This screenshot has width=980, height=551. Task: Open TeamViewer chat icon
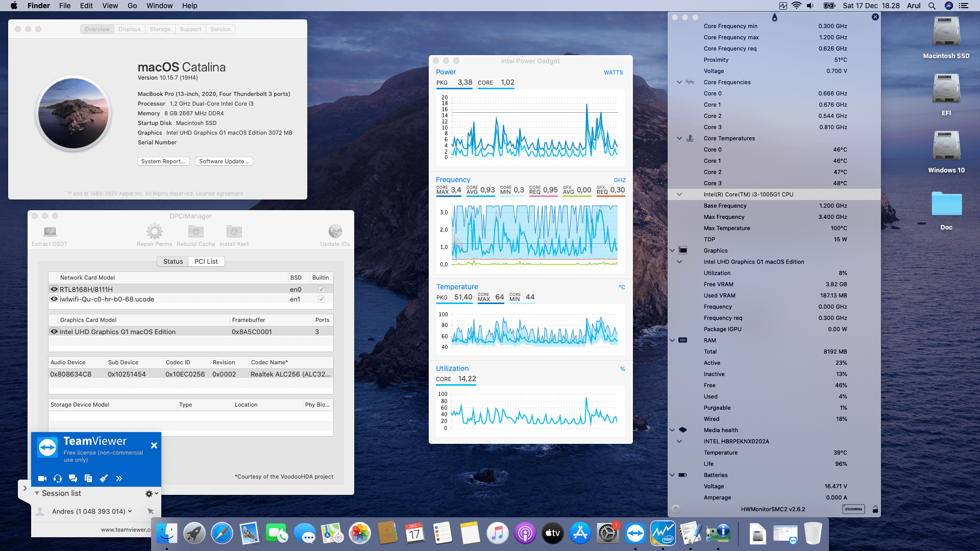click(73, 479)
